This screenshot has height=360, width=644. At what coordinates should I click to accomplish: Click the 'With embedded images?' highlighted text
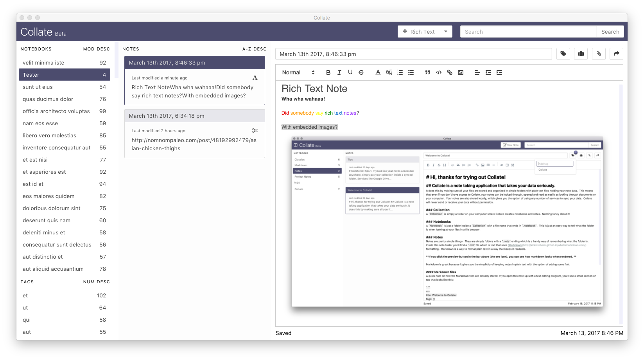coord(309,127)
